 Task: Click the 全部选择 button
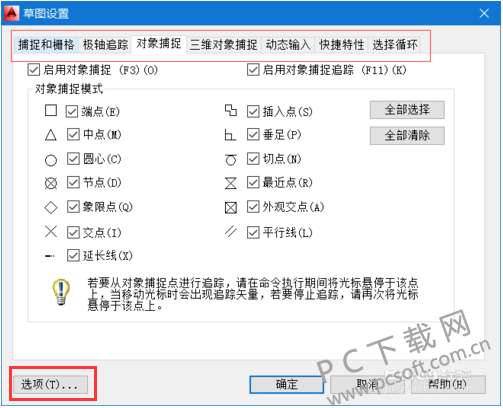click(x=407, y=110)
